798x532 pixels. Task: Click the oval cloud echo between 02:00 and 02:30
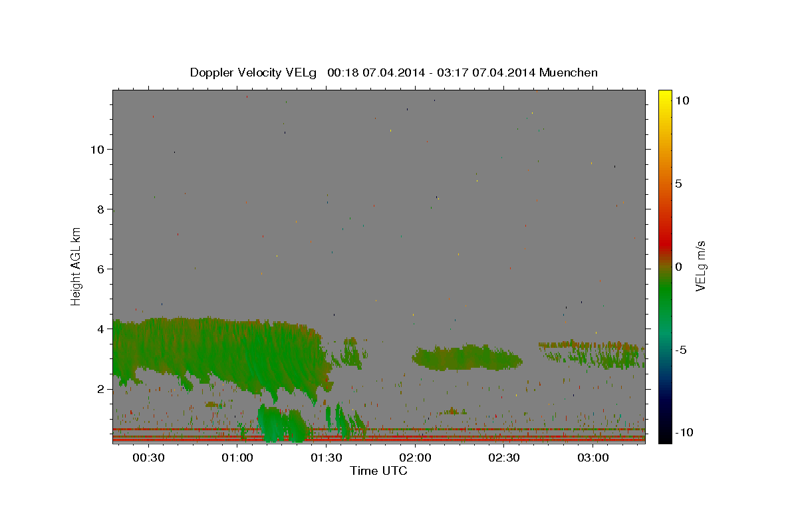(x=467, y=358)
